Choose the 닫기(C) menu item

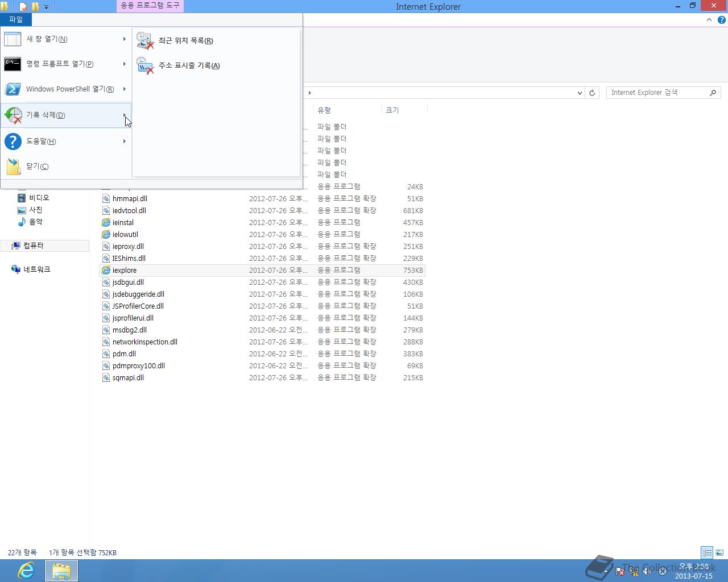tap(66, 167)
